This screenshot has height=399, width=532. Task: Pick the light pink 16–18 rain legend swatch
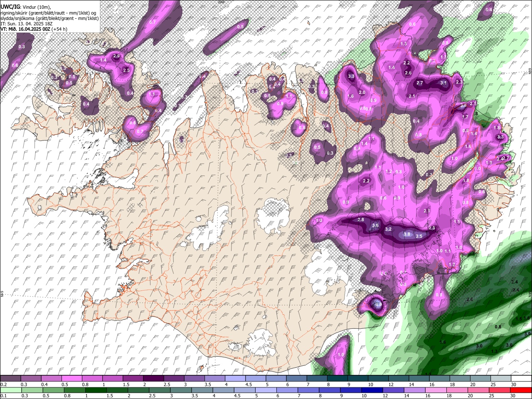[x=436, y=390]
